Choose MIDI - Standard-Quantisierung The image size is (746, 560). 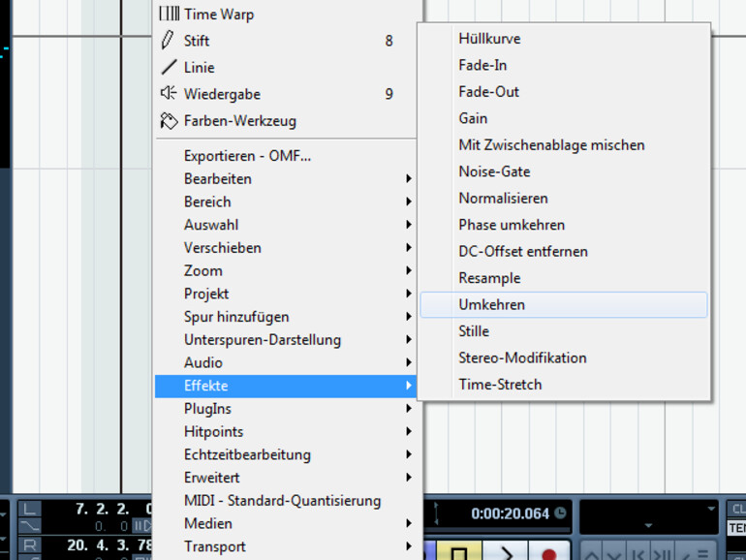tap(286, 501)
